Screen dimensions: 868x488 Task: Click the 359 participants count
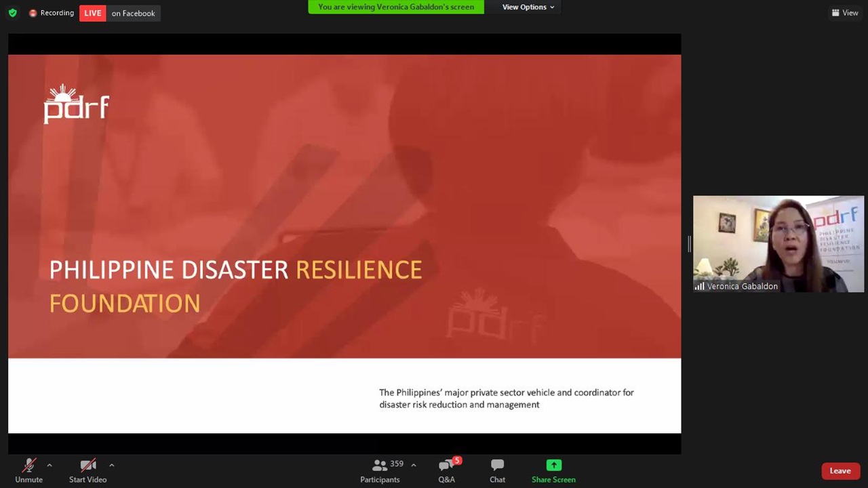click(x=397, y=464)
